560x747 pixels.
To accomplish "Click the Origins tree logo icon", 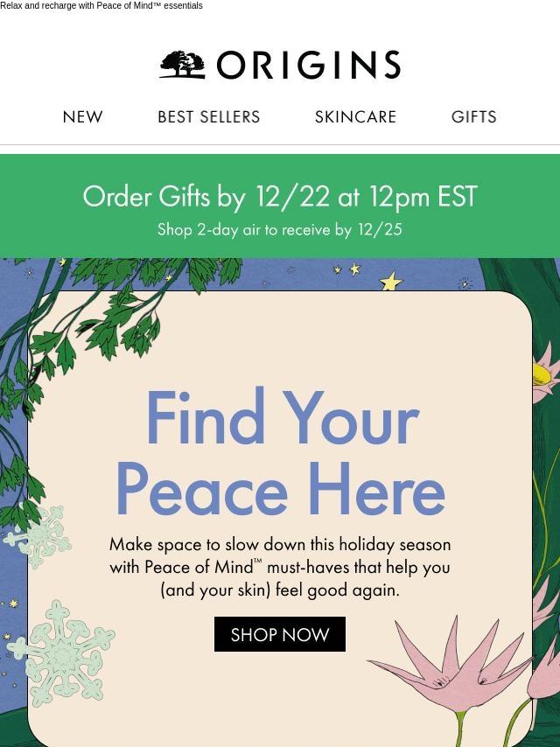I will 182,65.
